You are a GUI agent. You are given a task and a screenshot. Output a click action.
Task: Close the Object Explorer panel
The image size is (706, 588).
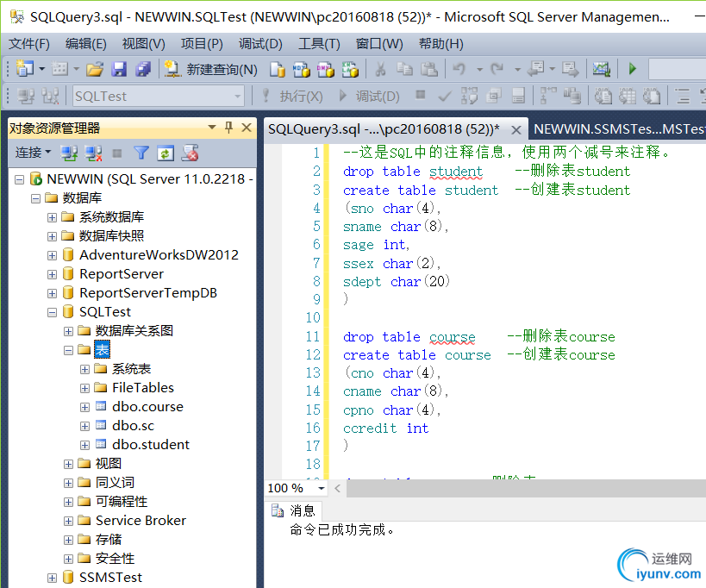click(247, 128)
